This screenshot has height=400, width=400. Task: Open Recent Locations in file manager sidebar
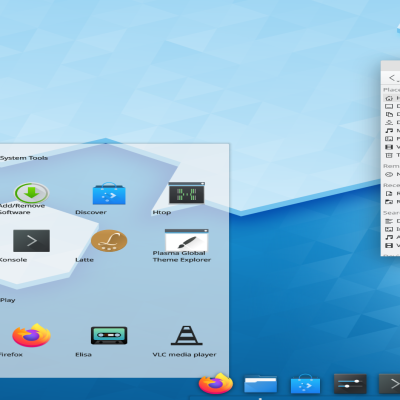click(391, 202)
